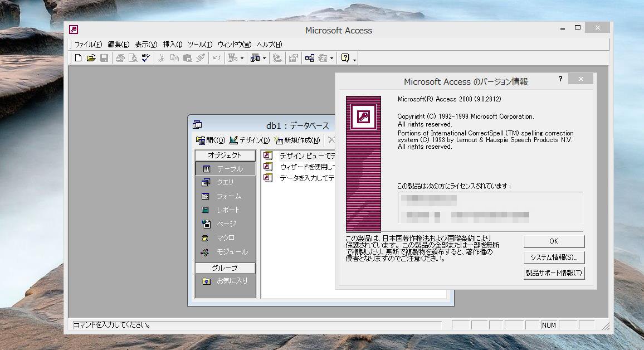Click the Microsoft Access title bar icon

[x=74, y=30]
